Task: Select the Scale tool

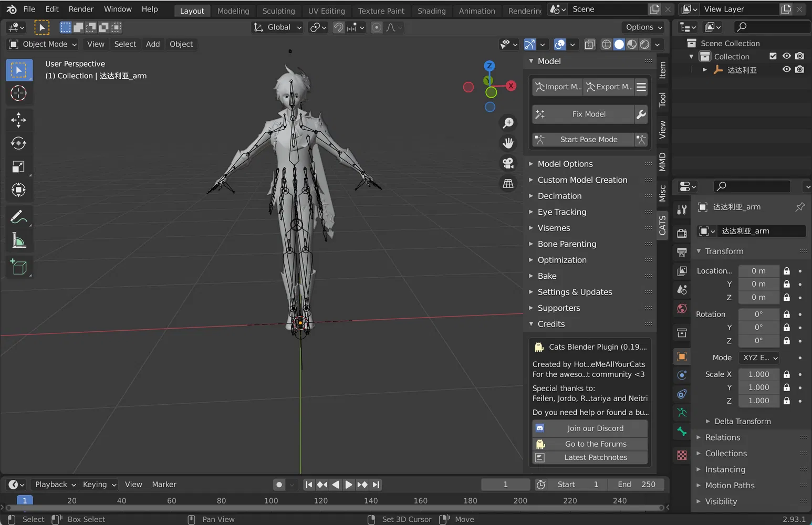Action: pyautogui.click(x=18, y=167)
